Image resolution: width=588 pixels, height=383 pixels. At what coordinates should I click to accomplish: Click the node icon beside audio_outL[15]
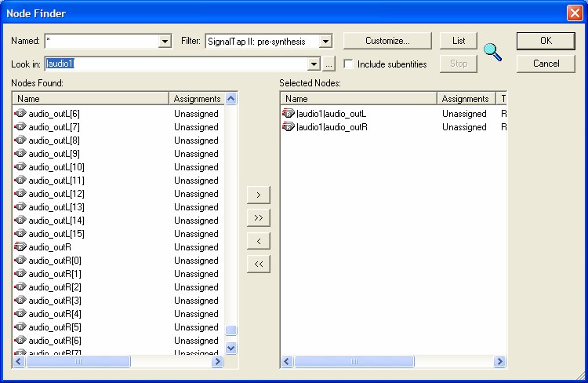click(x=20, y=234)
